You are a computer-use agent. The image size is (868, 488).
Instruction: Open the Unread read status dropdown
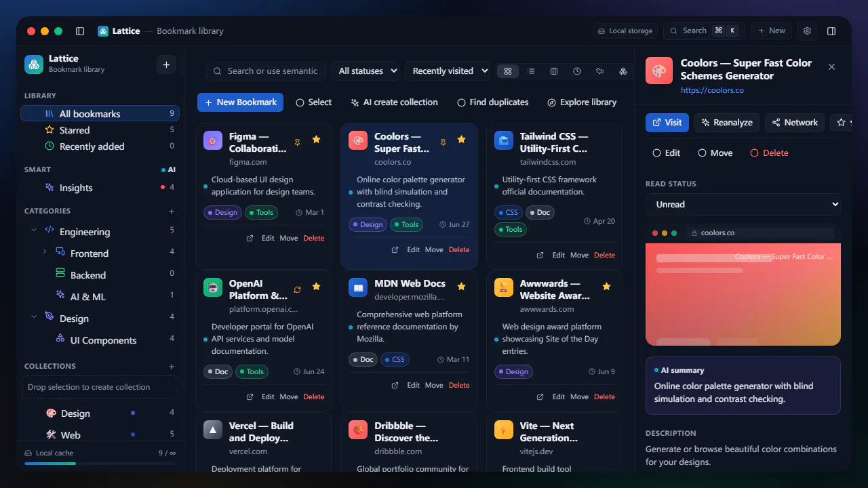click(743, 204)
